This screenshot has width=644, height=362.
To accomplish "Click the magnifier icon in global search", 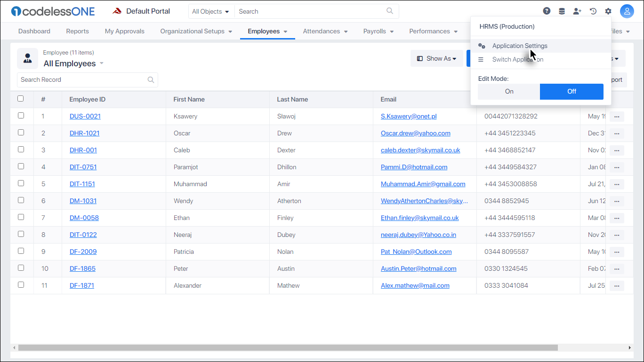I will click(x=390, y=11).
